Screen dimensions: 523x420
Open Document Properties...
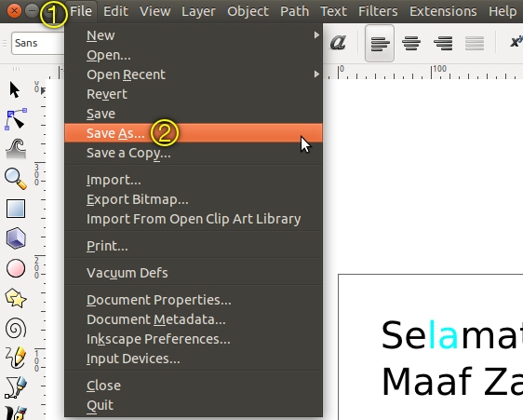(194, 300)
